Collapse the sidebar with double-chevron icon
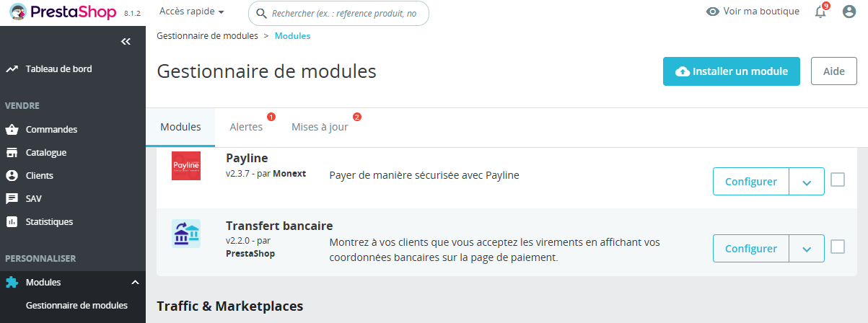Screen dimensions: 868x323 [126, 42]
